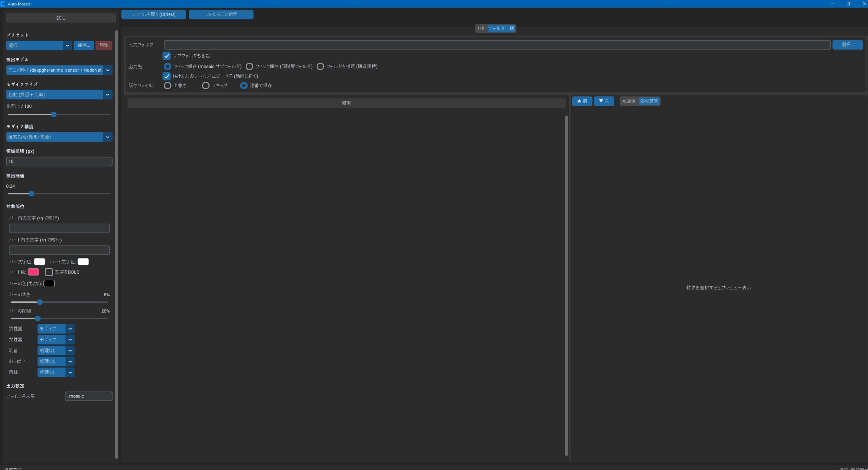This screenshot has width=868, height=470.
Task: Open the 設定 settings panel header
Action: point(61,18)
